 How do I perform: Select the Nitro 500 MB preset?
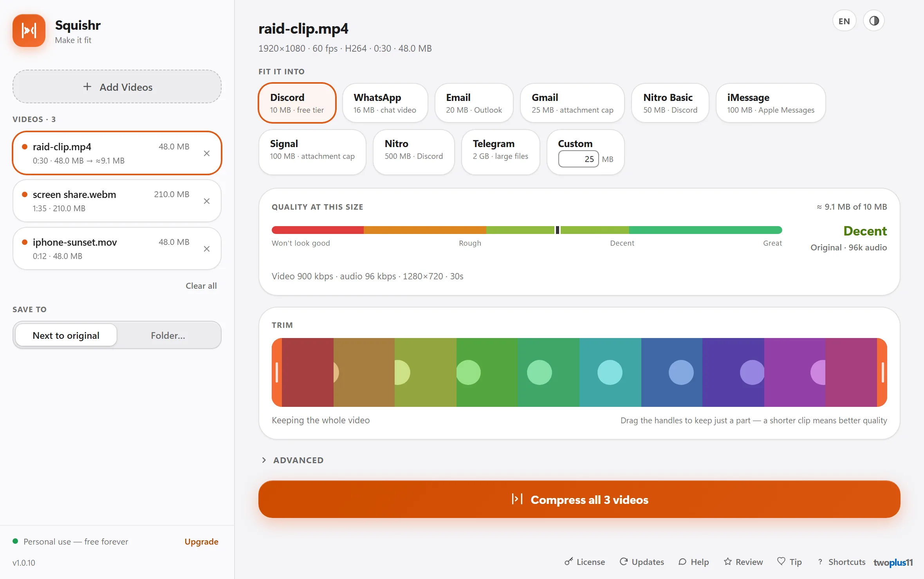tap(414, 152)
